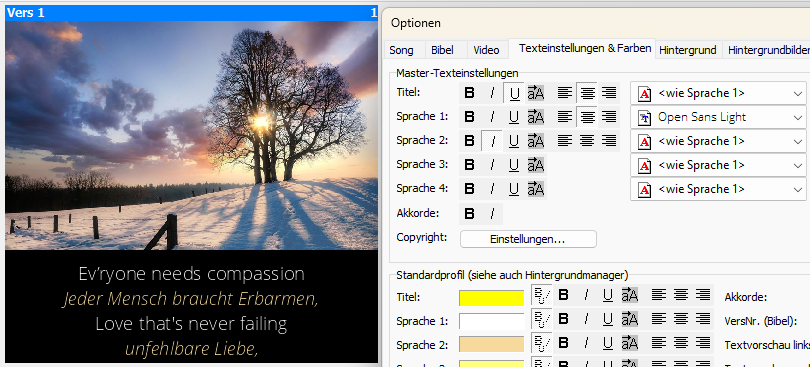Image resolution: width=810 pixels, height=367 pixels.
Task: Toggle italic for Sprache 2 in Standardprofil
Action: [x=586, y=343]
